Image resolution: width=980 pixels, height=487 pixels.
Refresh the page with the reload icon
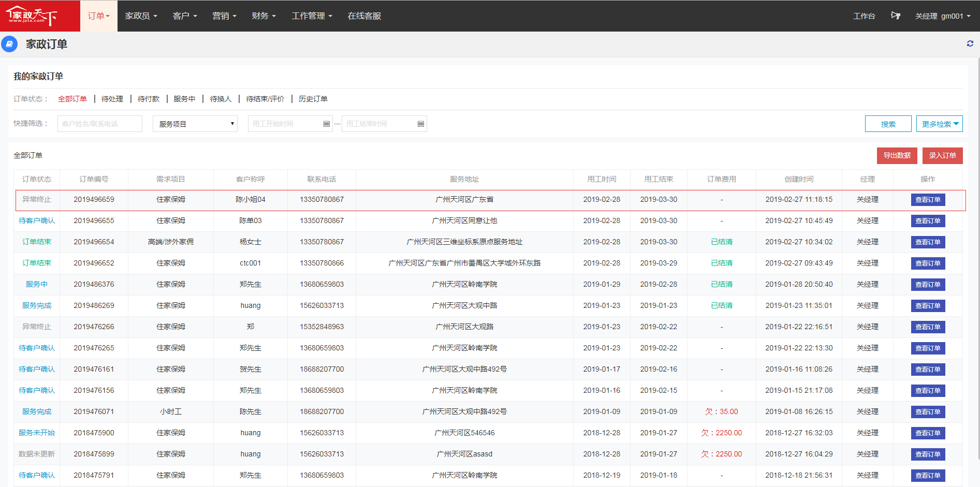pos(970,44)
